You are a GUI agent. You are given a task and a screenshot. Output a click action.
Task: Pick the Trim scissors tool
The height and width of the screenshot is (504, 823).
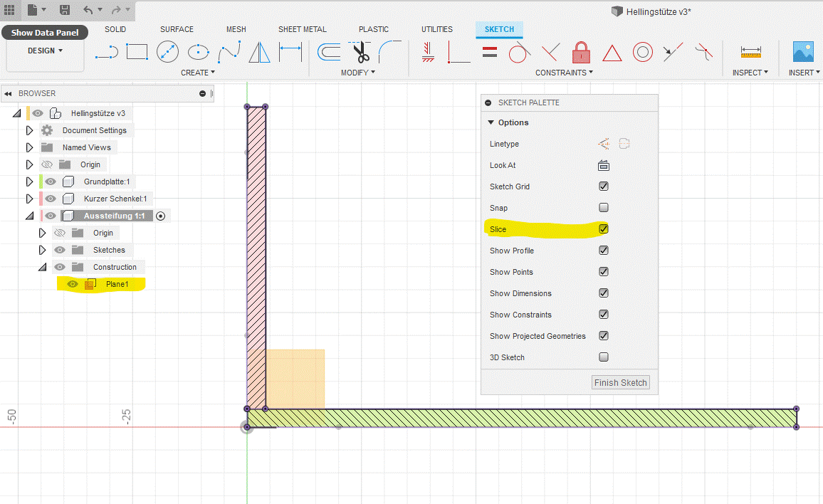tap(360, 52)
